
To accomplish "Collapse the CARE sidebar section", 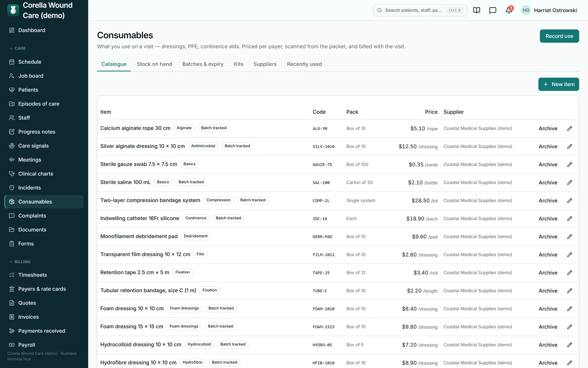I will coord(17,48).
